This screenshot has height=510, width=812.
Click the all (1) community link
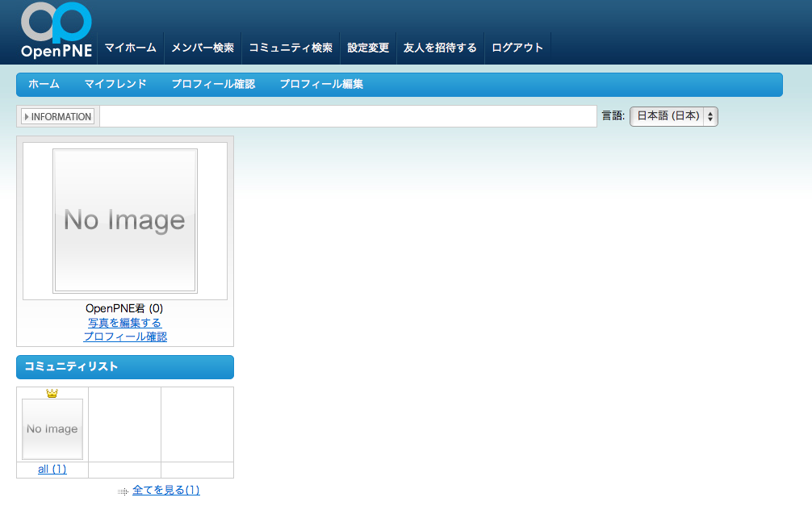click(x=52, y=469)
